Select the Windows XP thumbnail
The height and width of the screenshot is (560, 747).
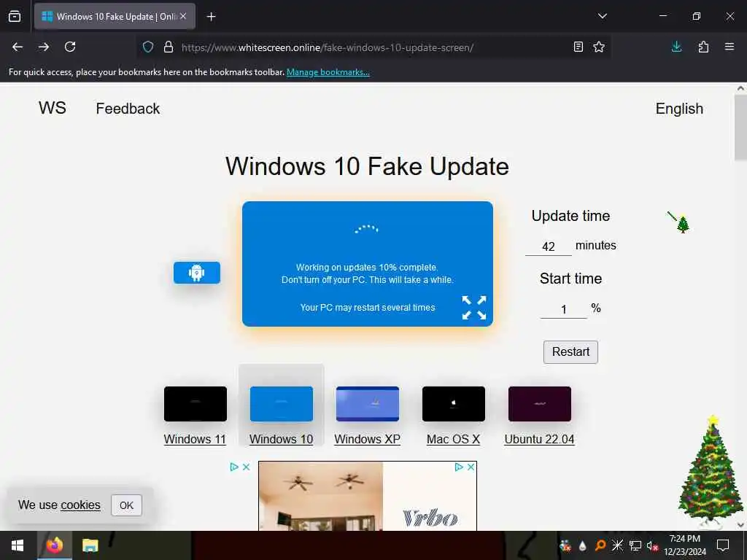point(368,404)
